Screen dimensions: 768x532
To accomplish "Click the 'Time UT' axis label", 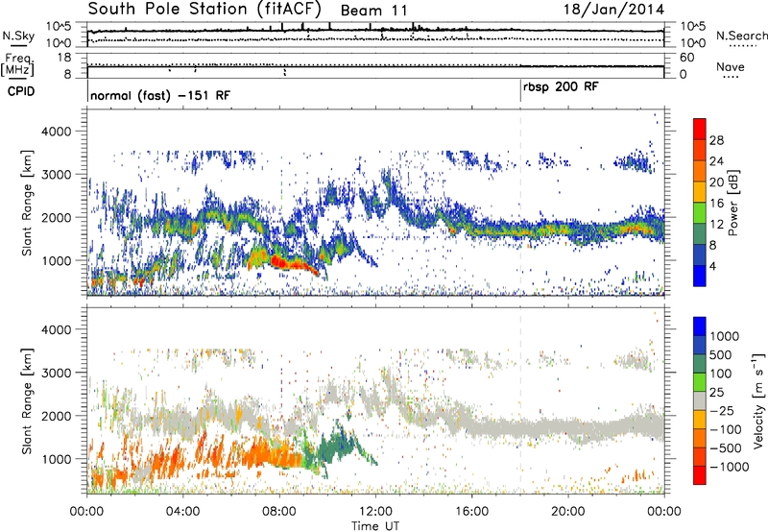I will click(375, 525).
